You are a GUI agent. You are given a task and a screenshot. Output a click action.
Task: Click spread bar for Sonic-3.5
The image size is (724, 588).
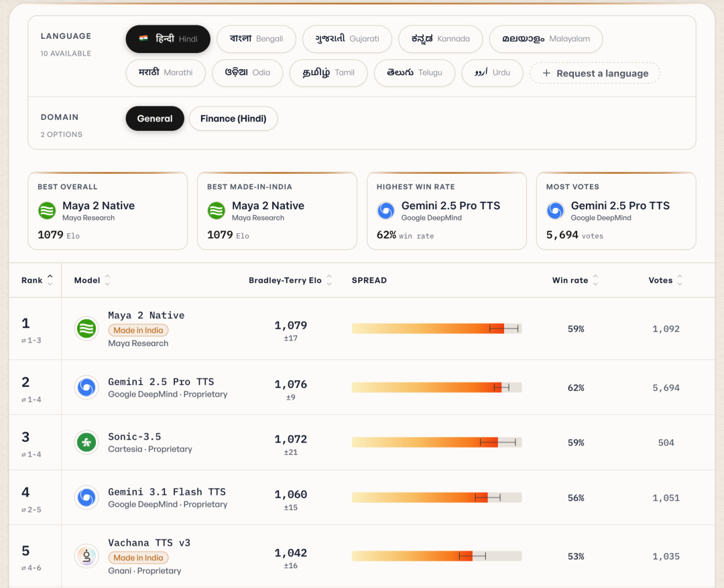tap(437, 443)
